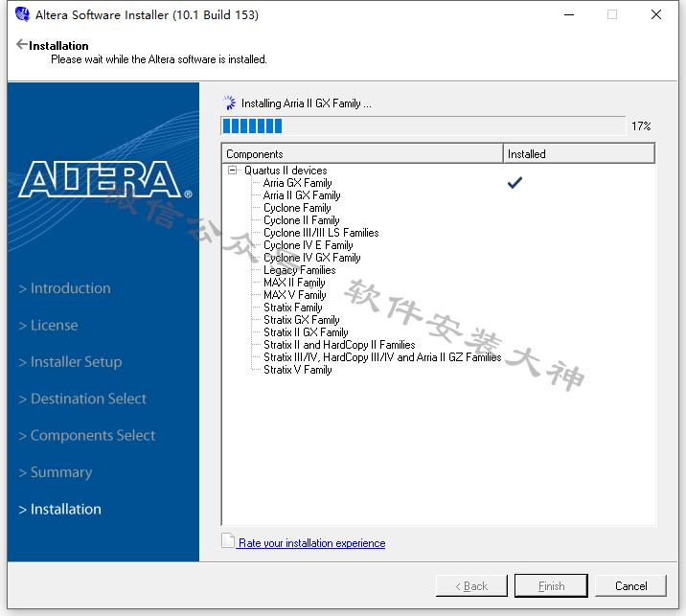686x616 pixels.
Task: Select Stratix V Family row
Action: click(298, 370)
